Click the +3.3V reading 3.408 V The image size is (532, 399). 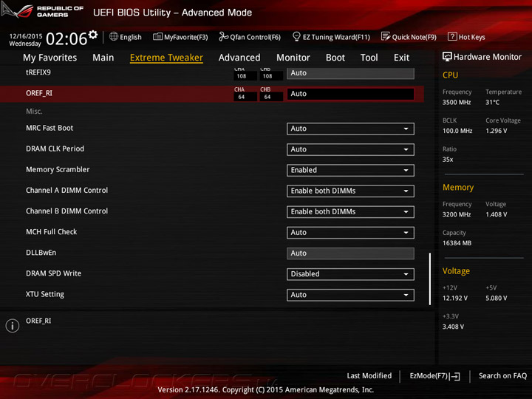pos(453,327)
